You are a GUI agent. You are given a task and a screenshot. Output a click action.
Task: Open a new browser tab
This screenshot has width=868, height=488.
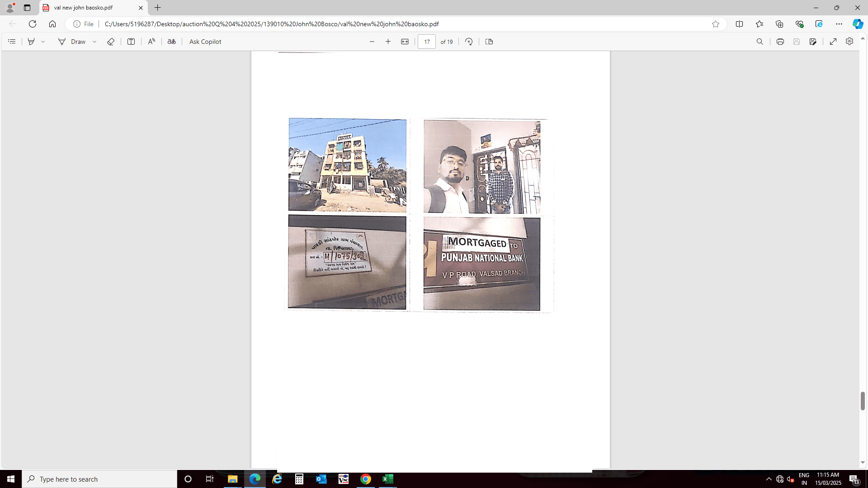point(158,8)
